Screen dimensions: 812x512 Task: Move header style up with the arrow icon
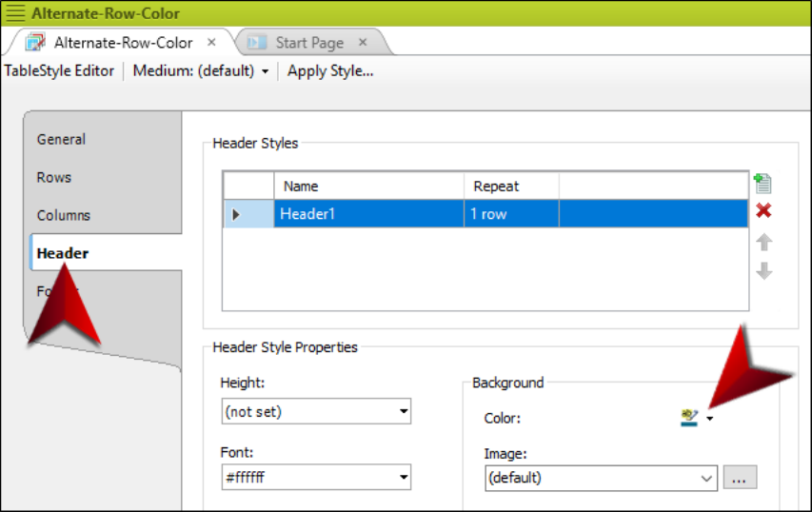tap(763, 242)
